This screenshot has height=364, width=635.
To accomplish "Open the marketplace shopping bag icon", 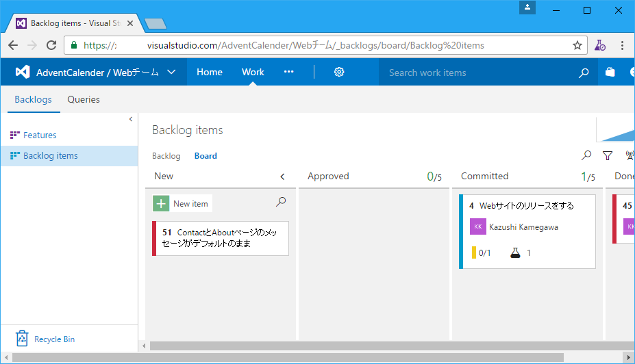I will point(610,72).
